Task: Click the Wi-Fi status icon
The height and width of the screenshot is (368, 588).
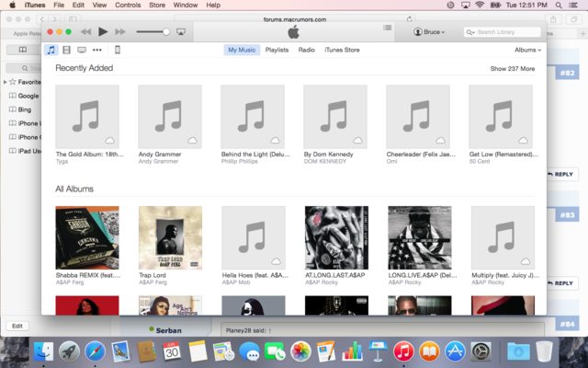Action: pos(480,5)
